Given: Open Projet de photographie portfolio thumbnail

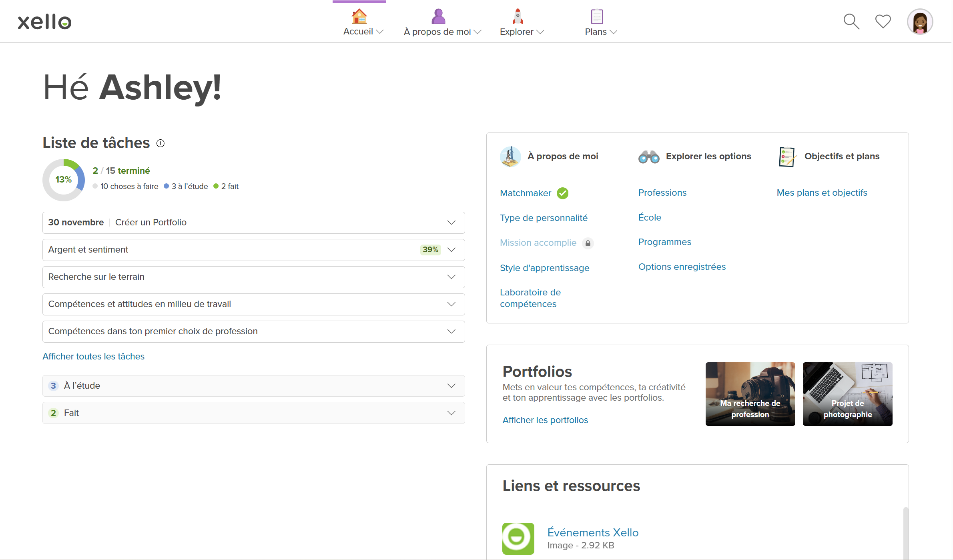Looking at the screenshot, I should (x=847, y=394).
